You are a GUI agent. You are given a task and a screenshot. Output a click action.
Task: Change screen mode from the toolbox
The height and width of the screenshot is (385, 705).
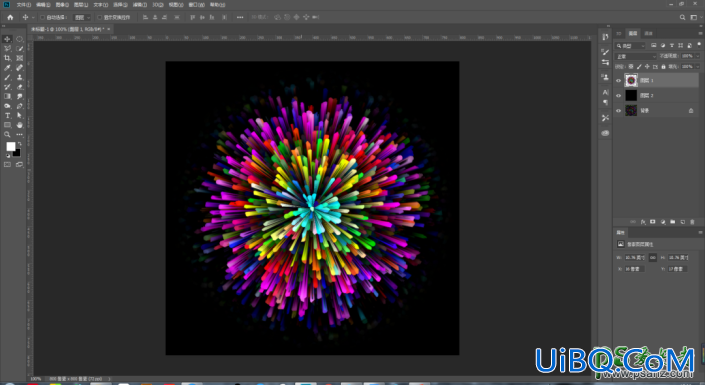[20, 165]
